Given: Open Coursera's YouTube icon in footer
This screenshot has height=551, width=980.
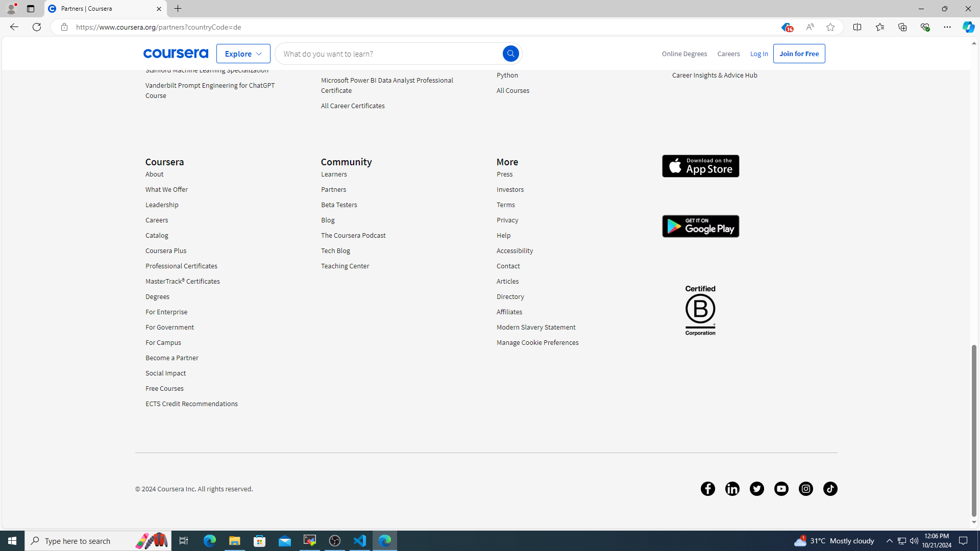Looking at the screenshot, I should (781, 489).
